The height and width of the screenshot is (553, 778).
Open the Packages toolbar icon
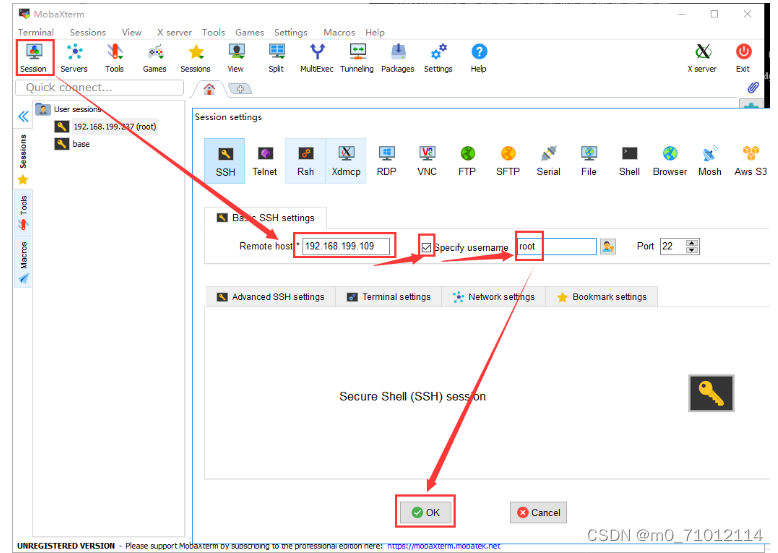pos(397,58)
